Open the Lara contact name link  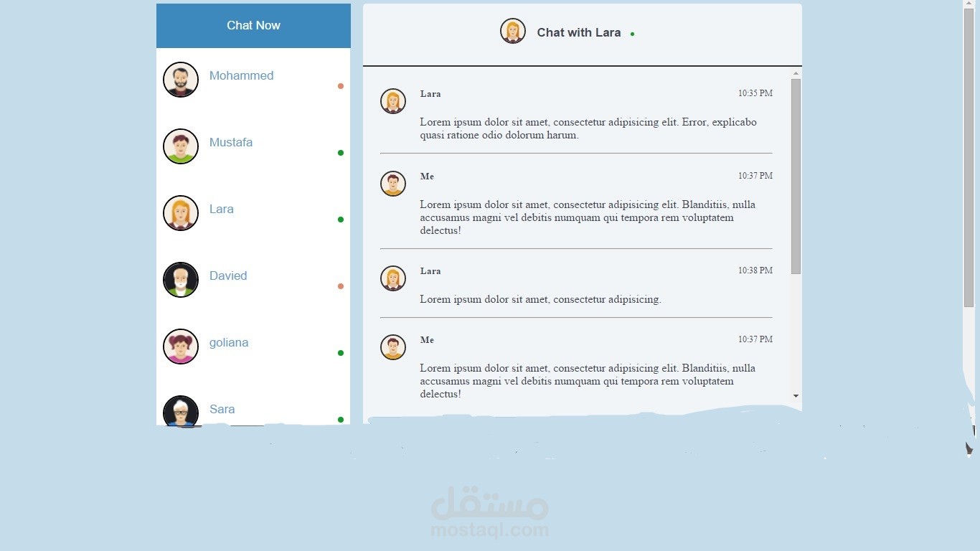[221, 209]
